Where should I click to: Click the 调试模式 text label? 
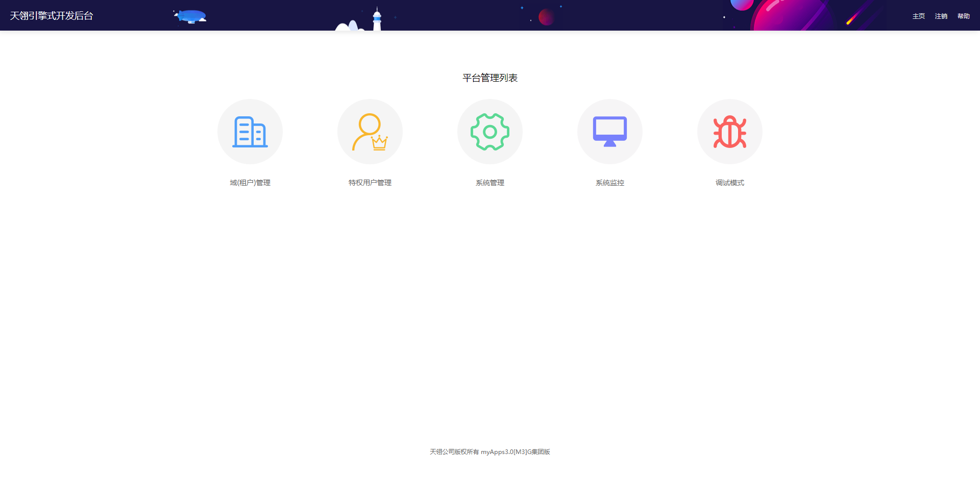coord(730,183)
